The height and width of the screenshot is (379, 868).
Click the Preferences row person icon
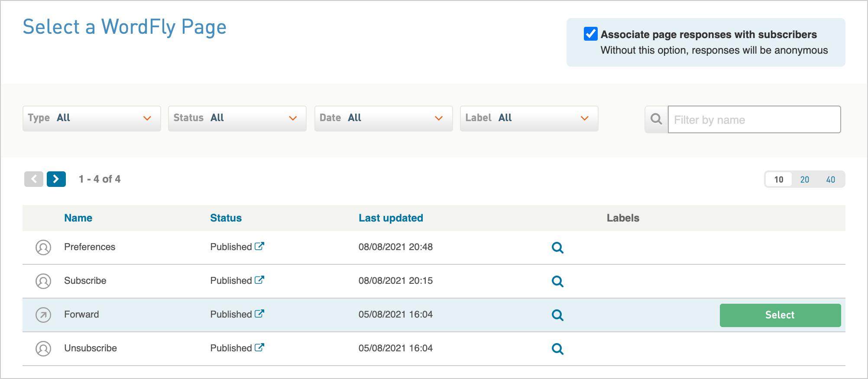point(43,247)
